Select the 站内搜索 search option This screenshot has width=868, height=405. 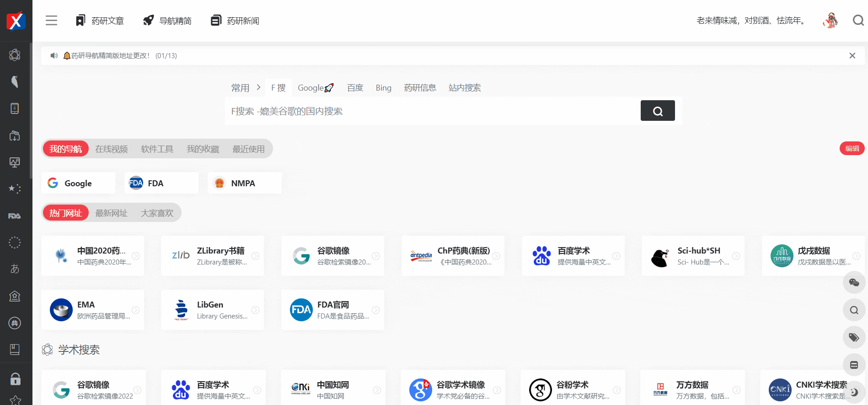(x=464, y=87)
